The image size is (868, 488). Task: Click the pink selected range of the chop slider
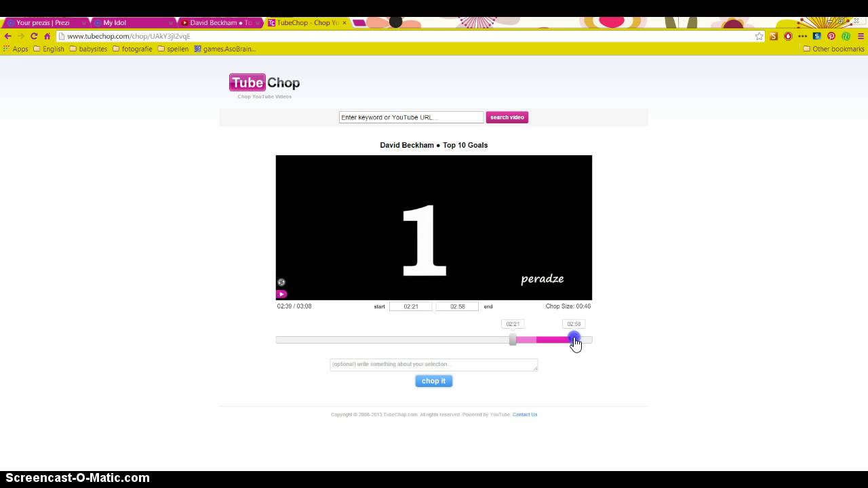click(542, 340)
